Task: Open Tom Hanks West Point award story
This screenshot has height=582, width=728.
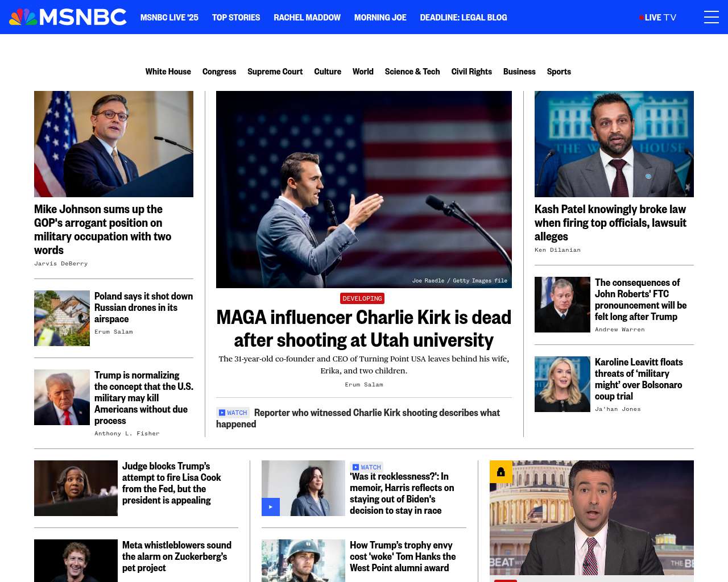Action: pos(403,556)
